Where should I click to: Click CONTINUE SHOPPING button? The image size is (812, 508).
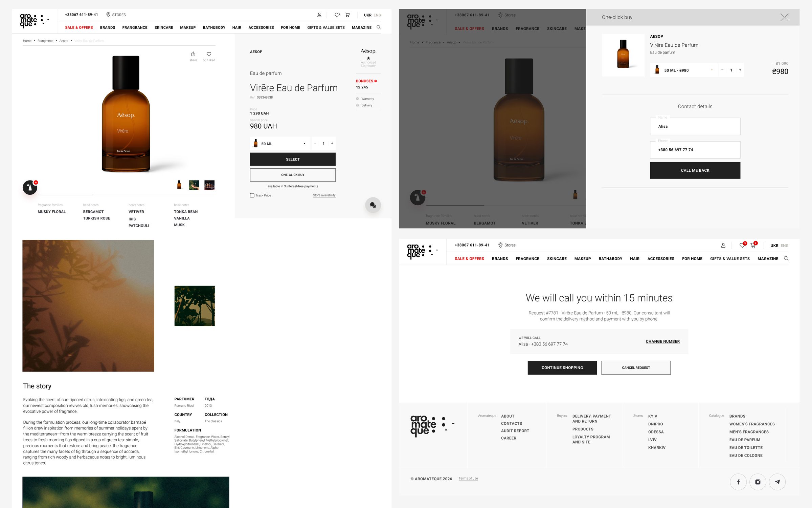pos(562,367)
